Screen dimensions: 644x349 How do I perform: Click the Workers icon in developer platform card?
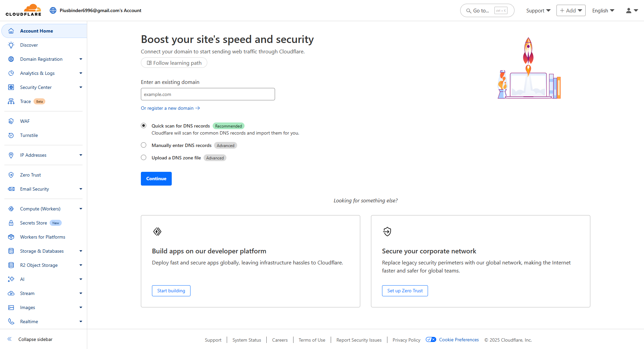pos(157,232)
